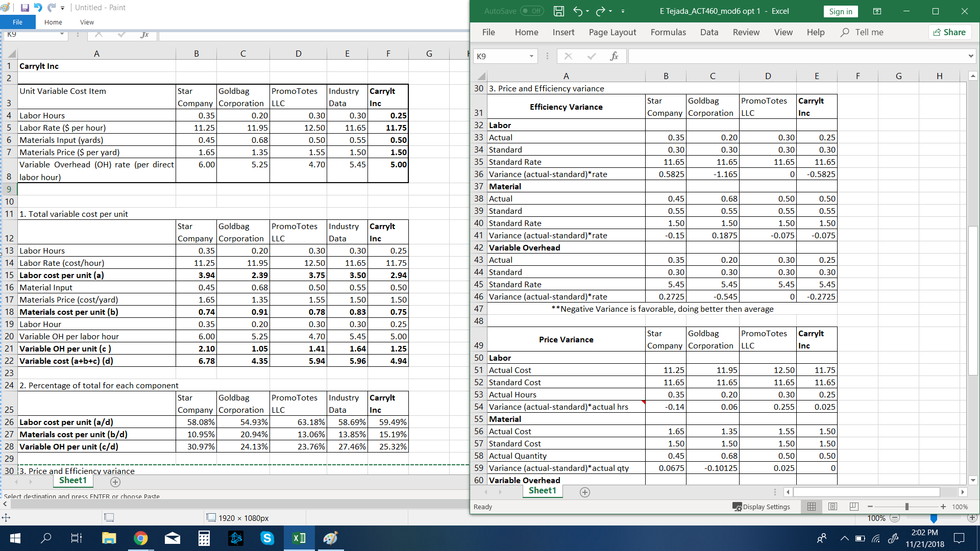Click the Redo arrow in Excel
The width and height of the screenshot is (980, 551).
(601, 11)
